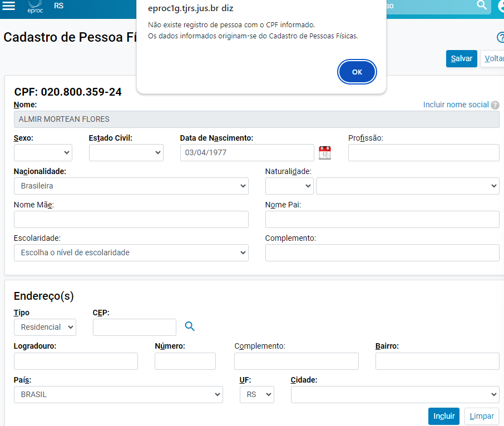This screenshot has width=504, height=426.
Task: Click inside the Nome Mãe input field
Action: tap(131, 219)
